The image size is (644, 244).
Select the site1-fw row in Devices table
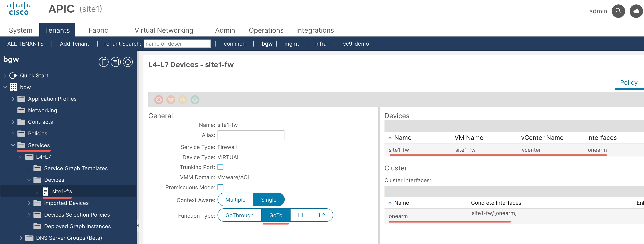pyautogui.click(x=514, y=150)
